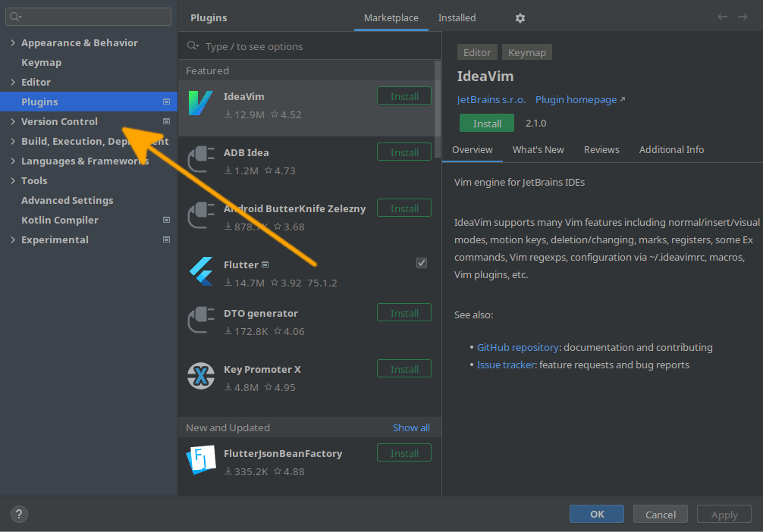Click the Key Promoter X plugin name

tap(262, 369)
